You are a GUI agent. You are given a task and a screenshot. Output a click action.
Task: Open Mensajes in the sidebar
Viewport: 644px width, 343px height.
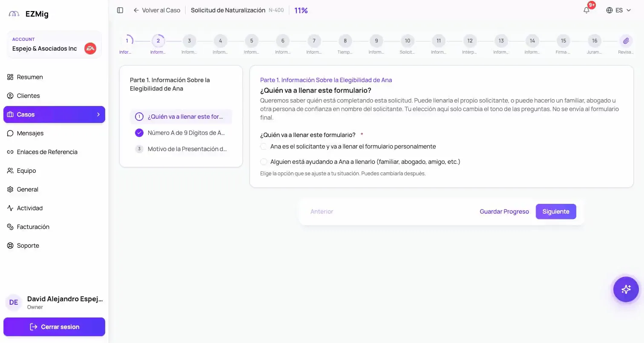click(54, 133)
